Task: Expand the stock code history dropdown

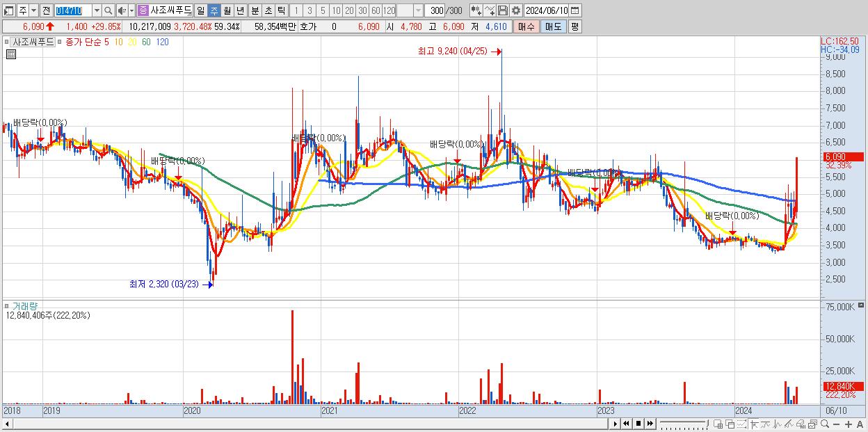Action: (97, 10)
